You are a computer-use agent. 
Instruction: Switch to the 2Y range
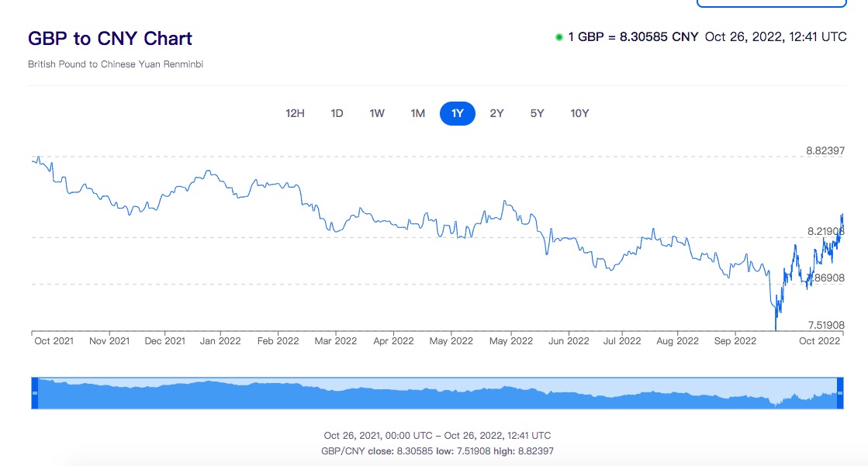pyautogui.click(x=496, y=113)
